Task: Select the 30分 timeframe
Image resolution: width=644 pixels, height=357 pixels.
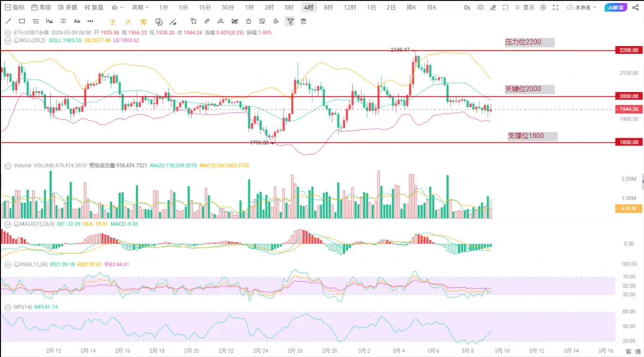Action: (x=228, y=7)
